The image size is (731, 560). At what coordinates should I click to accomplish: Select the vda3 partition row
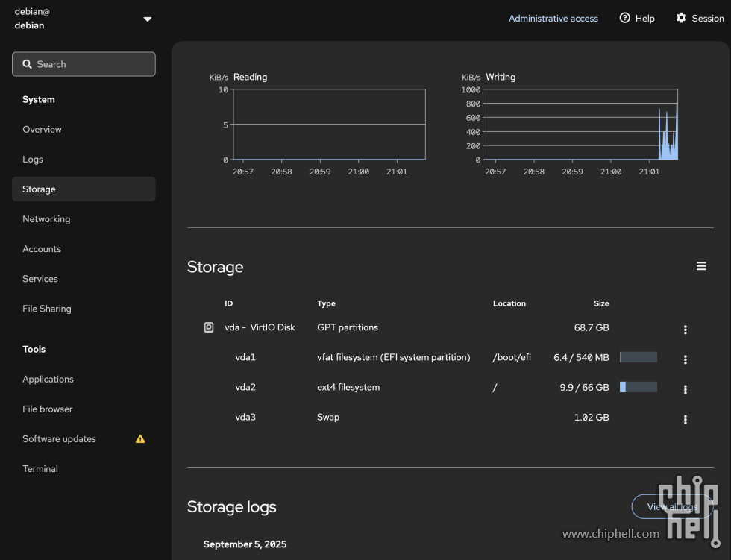450,417
